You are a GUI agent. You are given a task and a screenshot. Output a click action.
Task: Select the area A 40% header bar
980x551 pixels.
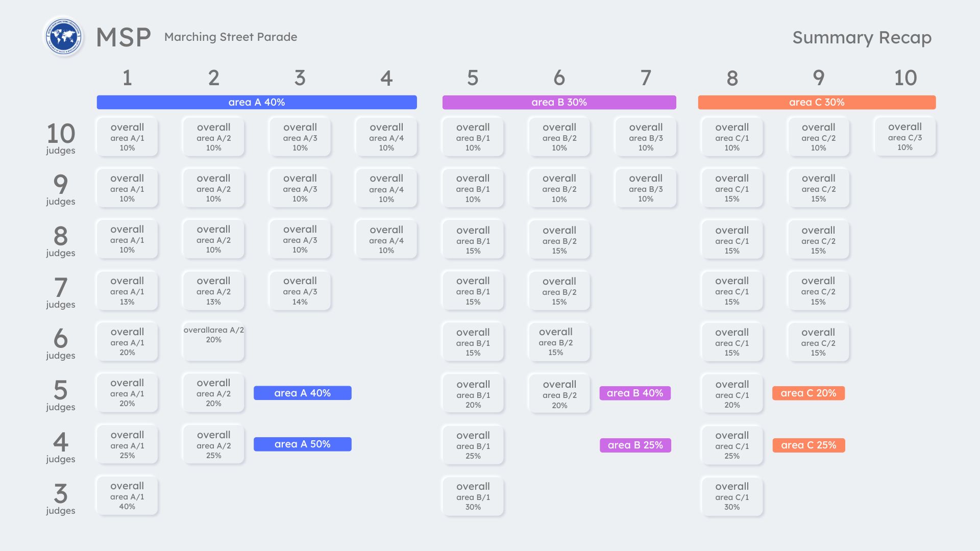(257, 102)
